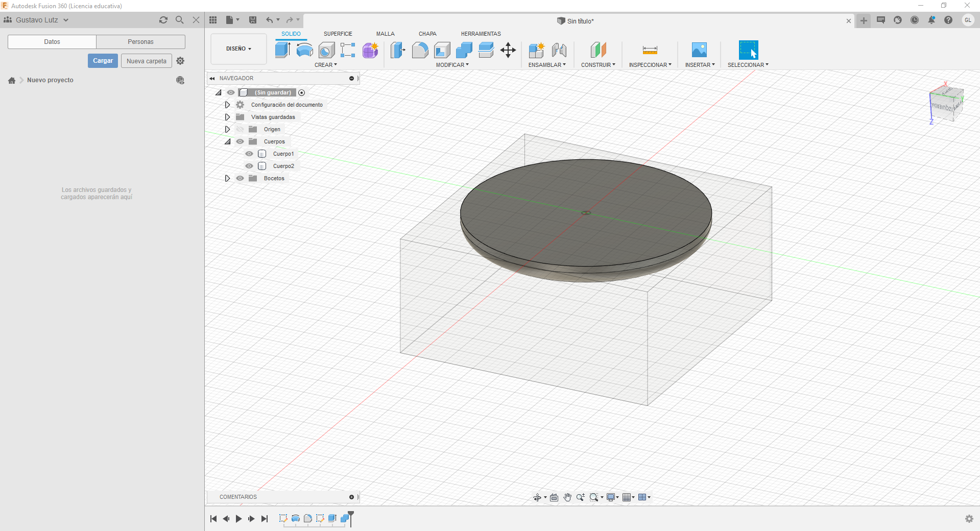The image size is (980, 531).
Task: Switch to the SUPERFICIE tab
Action: click(x=338, y=34)
